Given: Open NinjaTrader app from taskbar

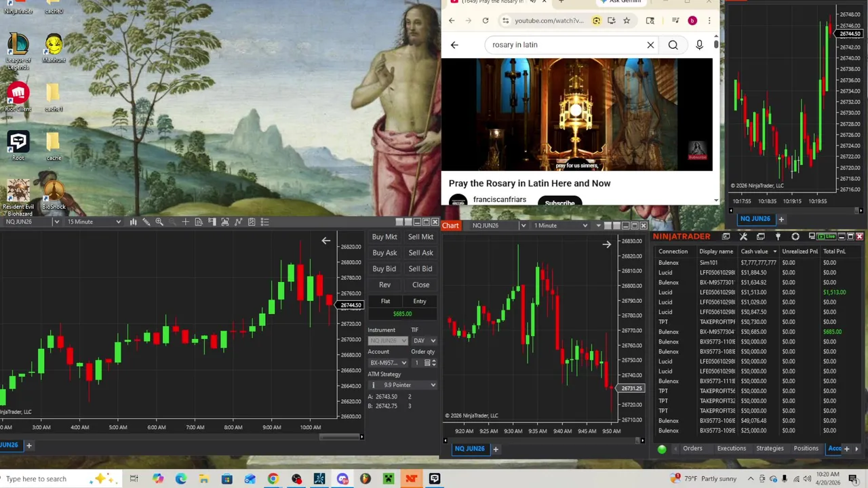Looking at the screenshot, I should [412, 479].
